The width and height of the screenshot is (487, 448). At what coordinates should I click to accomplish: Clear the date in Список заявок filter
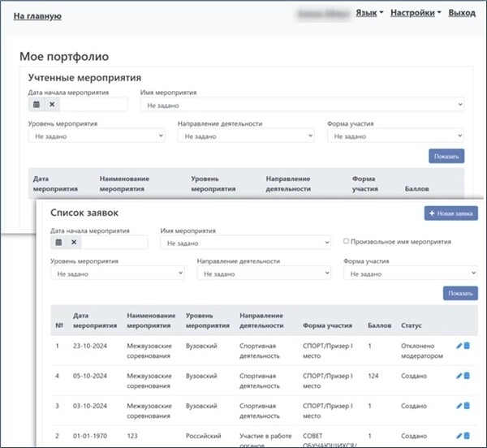[x=74, y=242]
